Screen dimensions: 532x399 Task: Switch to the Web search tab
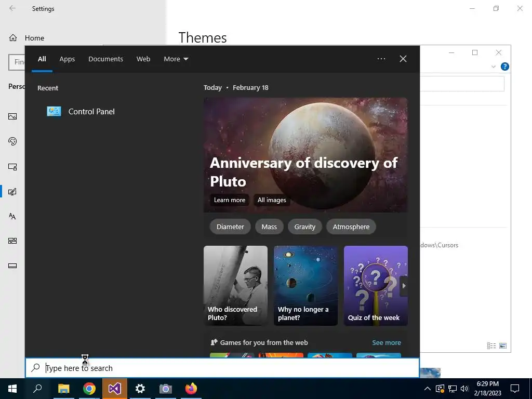[x=143, y=59]
